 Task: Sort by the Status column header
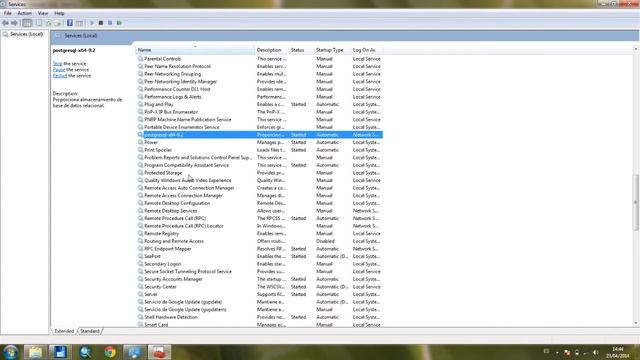click(x=301, y=50)
